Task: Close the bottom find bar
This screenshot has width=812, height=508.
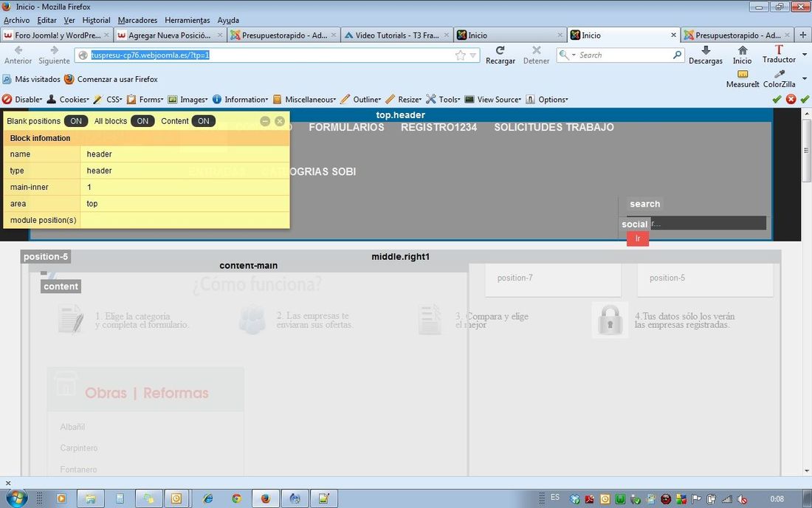Action: 8,483
